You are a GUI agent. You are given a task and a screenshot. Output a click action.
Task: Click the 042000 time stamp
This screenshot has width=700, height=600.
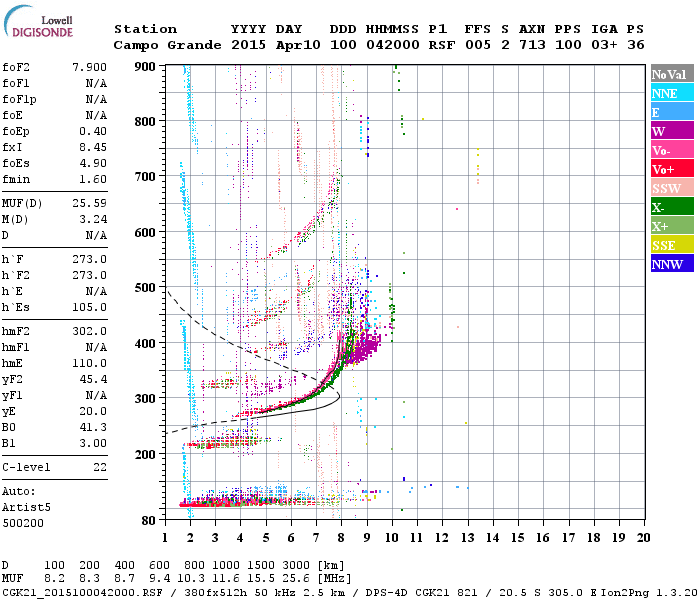[392, 45]
